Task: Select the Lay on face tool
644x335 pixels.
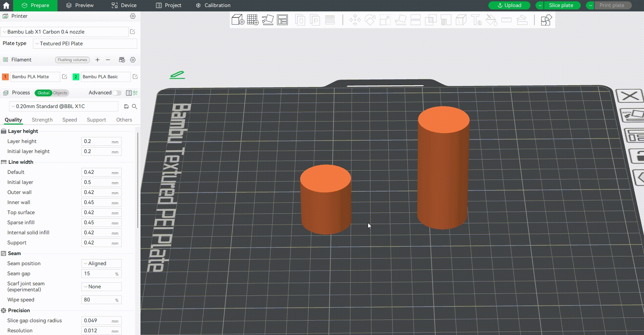Action: point(400,20)
